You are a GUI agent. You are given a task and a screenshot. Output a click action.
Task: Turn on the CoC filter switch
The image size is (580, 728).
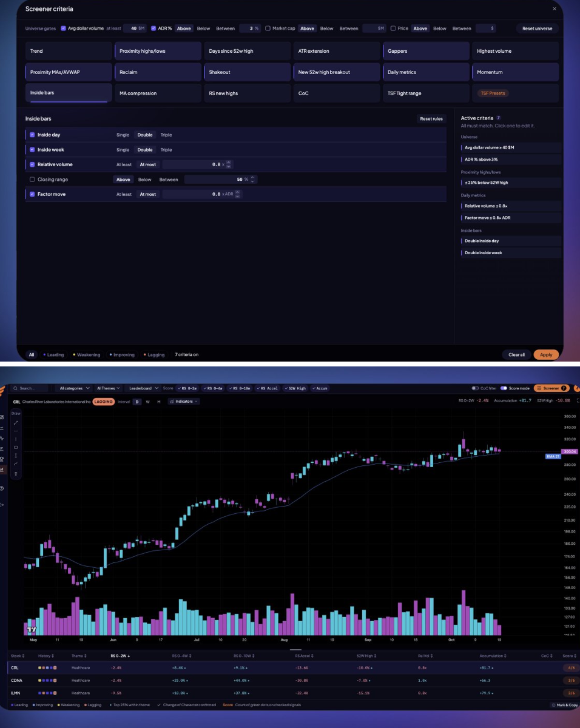pos(475,388)
